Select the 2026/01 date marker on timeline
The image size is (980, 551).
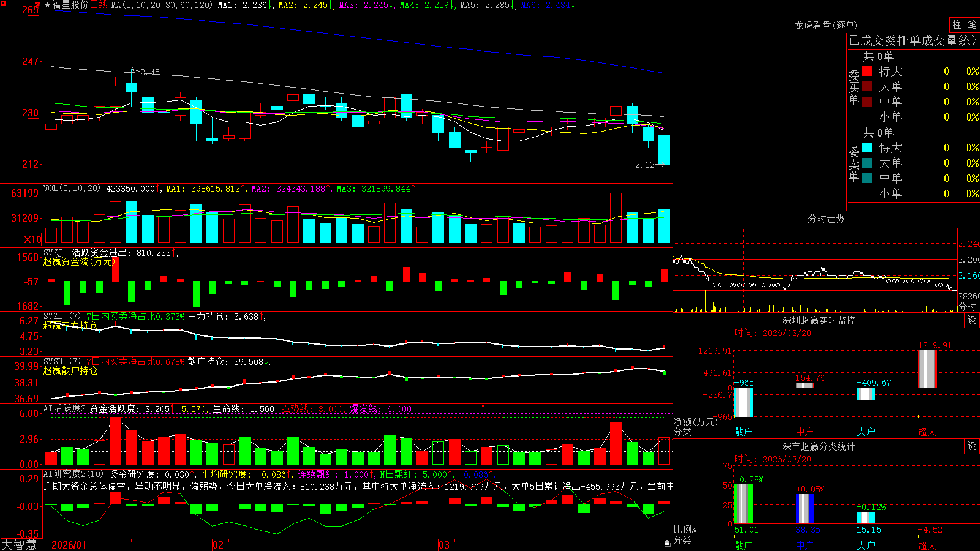[x=69, y=545]
